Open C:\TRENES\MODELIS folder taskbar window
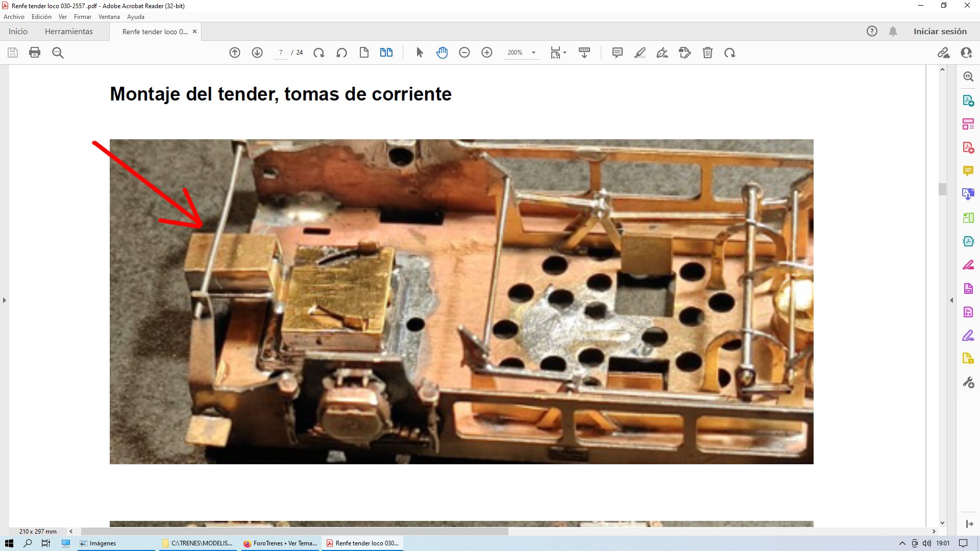The height and width of the screenshot is (551, 980). 198,543
